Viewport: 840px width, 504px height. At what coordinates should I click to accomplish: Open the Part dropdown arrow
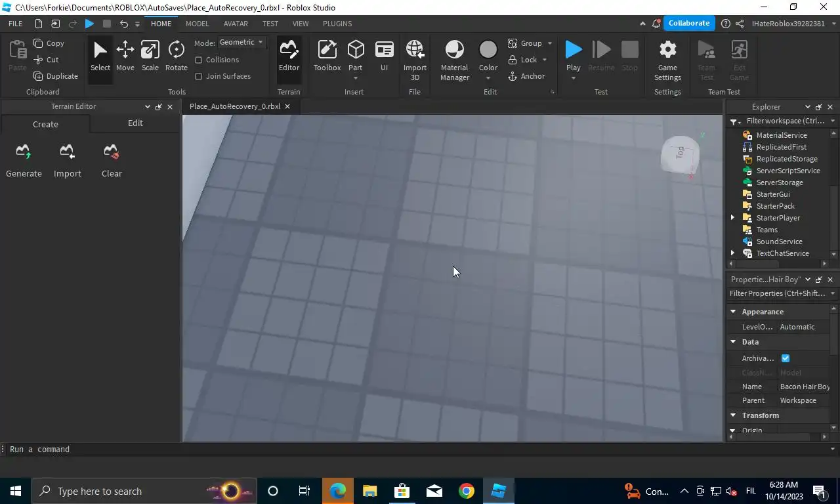click(356, 78)
